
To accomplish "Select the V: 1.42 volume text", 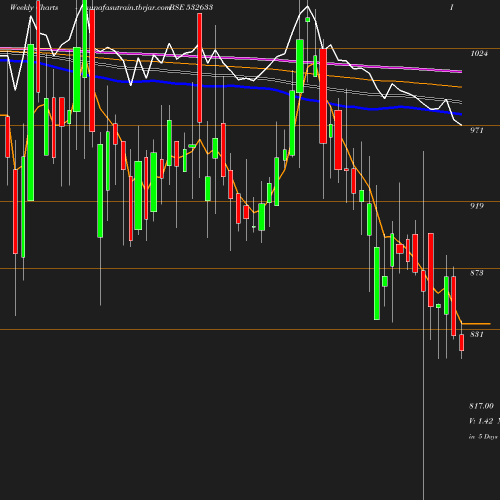I will coord(481,421).
